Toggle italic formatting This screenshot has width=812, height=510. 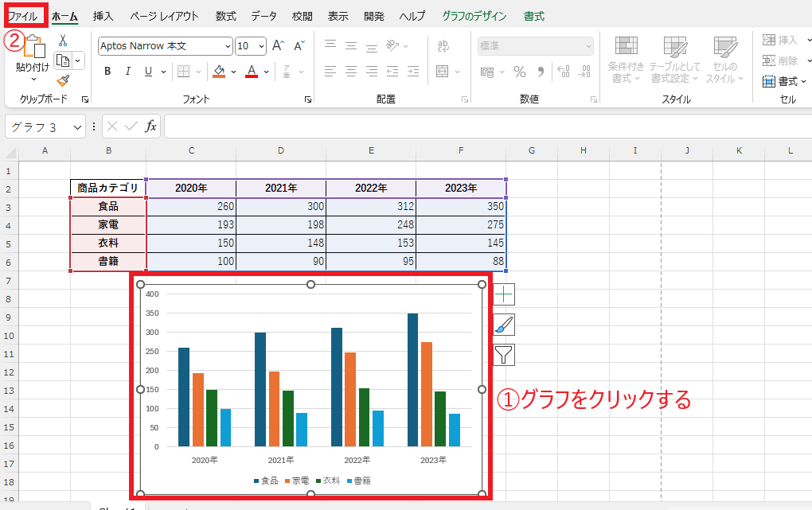tap(127, 71)
